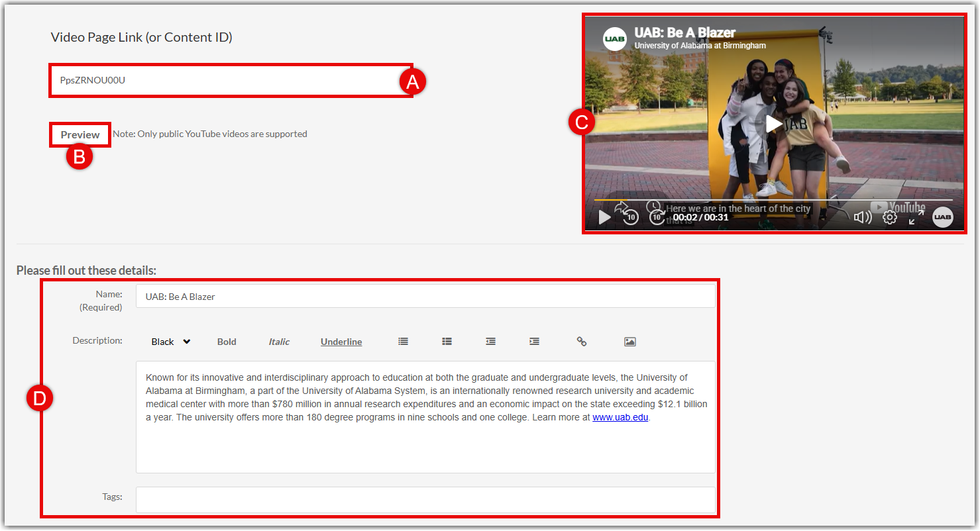Click into the Tags input field
980x531 pixels.
425,499
